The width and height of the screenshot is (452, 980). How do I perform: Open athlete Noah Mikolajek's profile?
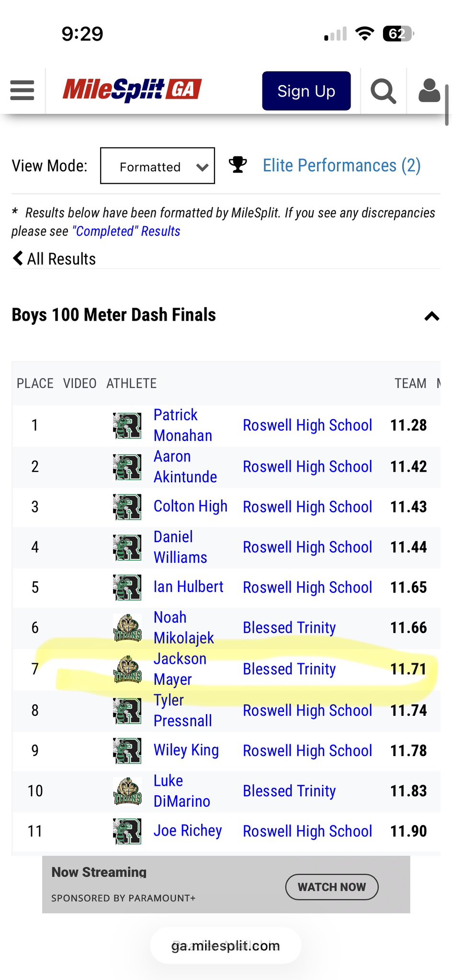click(x=183, y=627)
